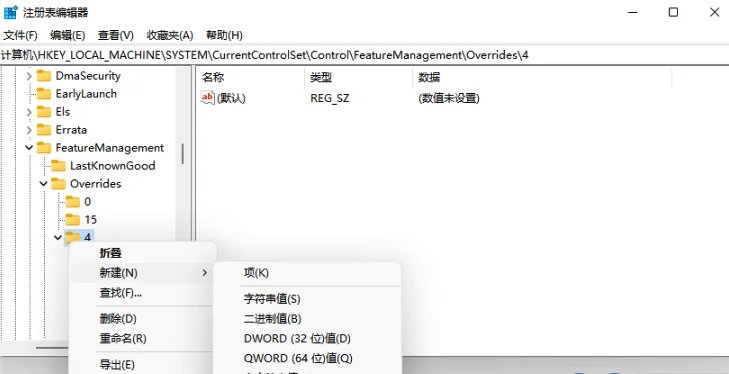Click the Els folder icon
Screen dimensions: 729x374
click(x=44, y=112)
